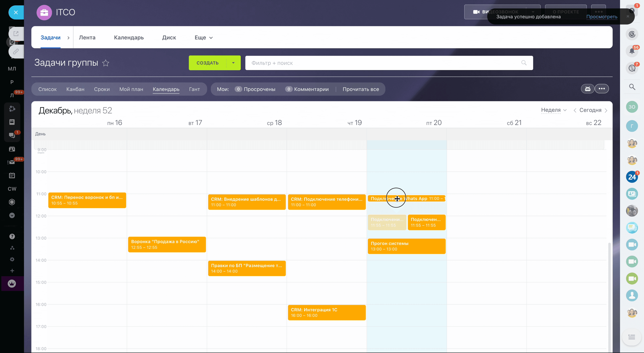
Task: Filter by Просрочены counter
Action: (x=255, y=89)
